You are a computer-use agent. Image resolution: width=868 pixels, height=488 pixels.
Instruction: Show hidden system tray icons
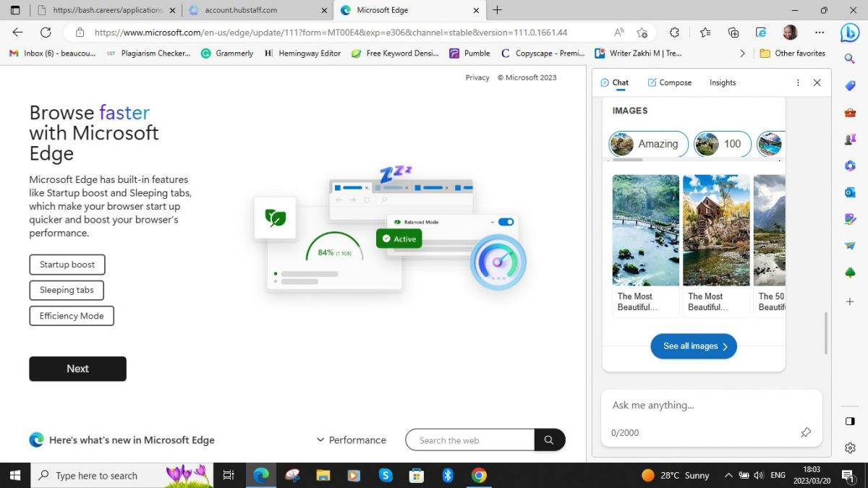pos(727,475)
